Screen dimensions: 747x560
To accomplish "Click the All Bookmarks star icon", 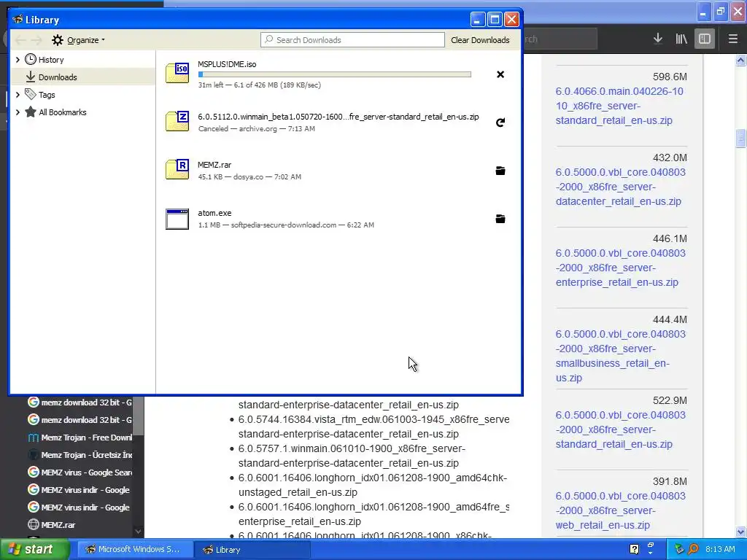I will [31, 112].
